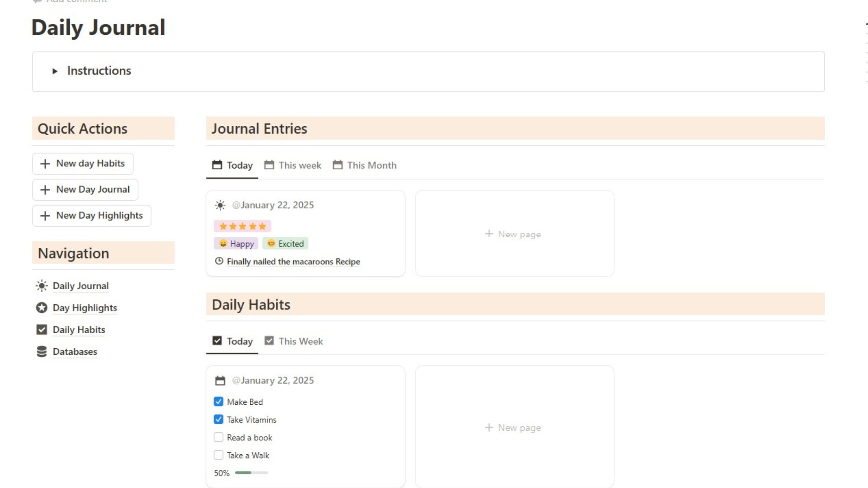
Task: Click the Daily Journal page title
Action: (x=98, y=28)
